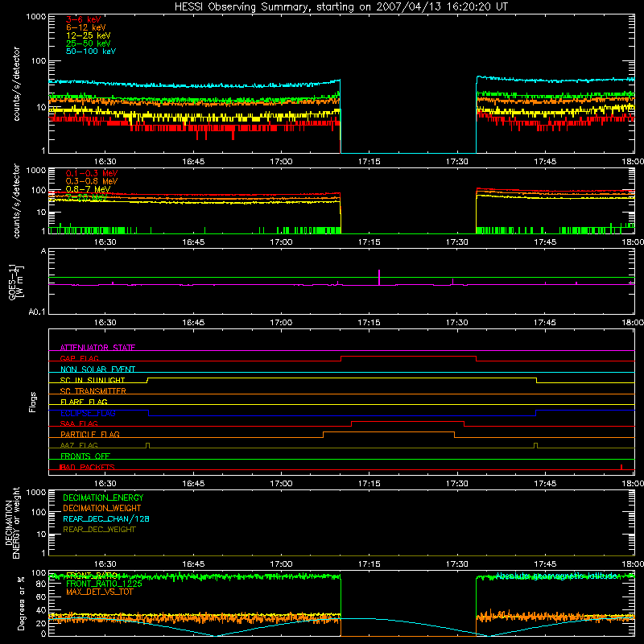Click the 0.1-0.3 MeV legend label
Viewport: 644px width, 644px height.
pos(92,173)
